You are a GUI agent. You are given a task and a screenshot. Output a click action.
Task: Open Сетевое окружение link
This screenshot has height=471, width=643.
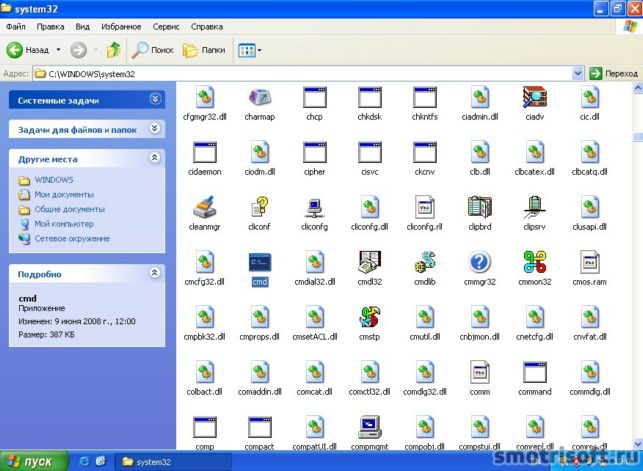click(72, 239)
